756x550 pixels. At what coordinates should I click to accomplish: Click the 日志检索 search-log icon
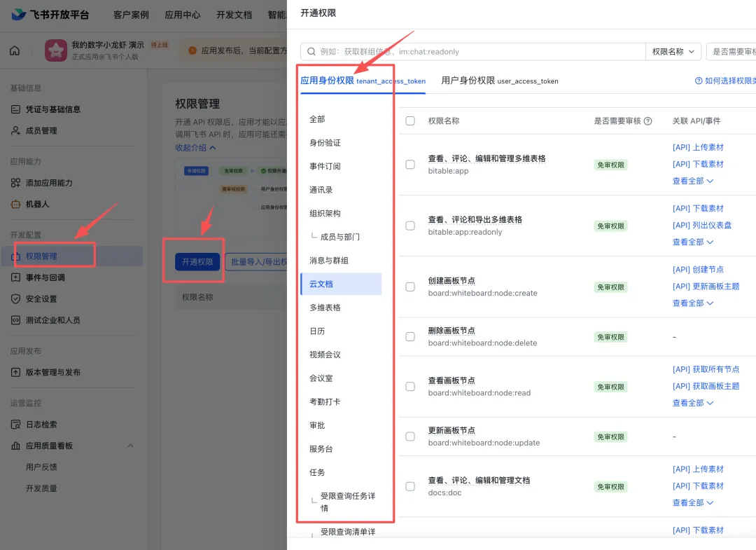click(15, 425)
